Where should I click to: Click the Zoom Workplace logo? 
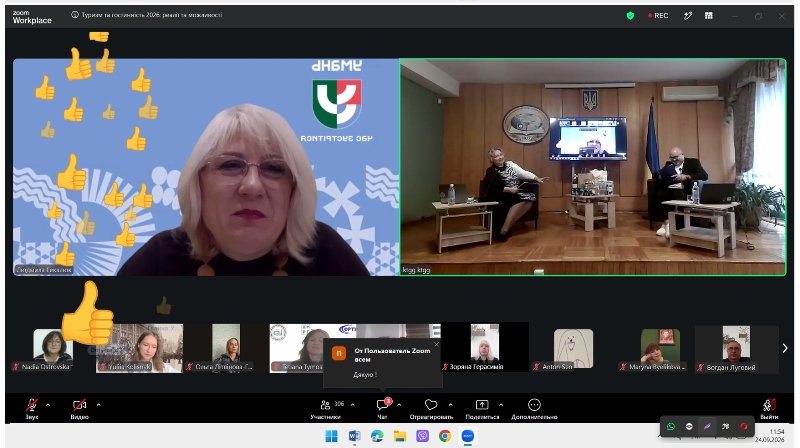[x=32, y=17]
